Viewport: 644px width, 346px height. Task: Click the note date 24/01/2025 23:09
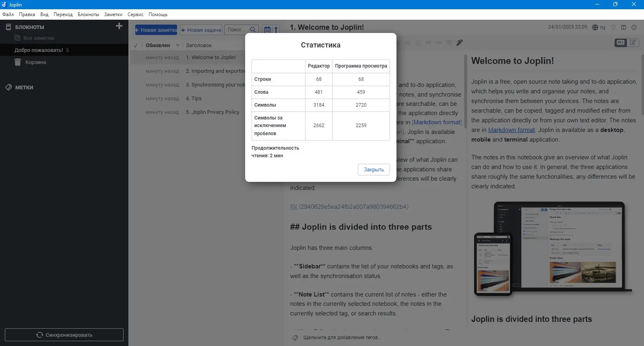click(x=568, y=27)
